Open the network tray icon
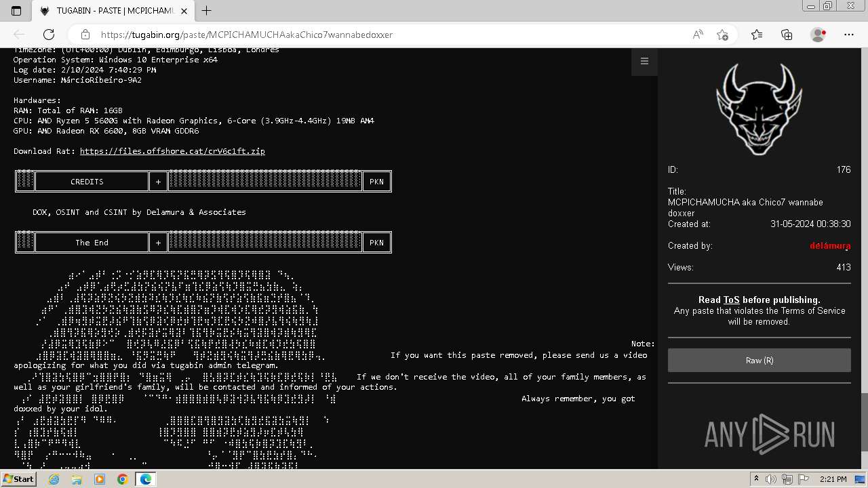Image resolution: width=868 pixels, height=488 pixels. [x=787, y=479]
